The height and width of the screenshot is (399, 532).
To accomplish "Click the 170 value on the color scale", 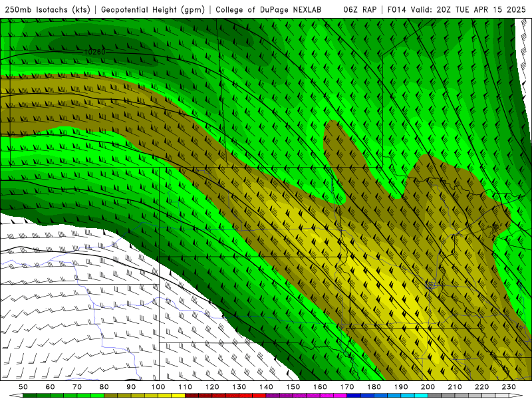I will [x=347, y=387].
